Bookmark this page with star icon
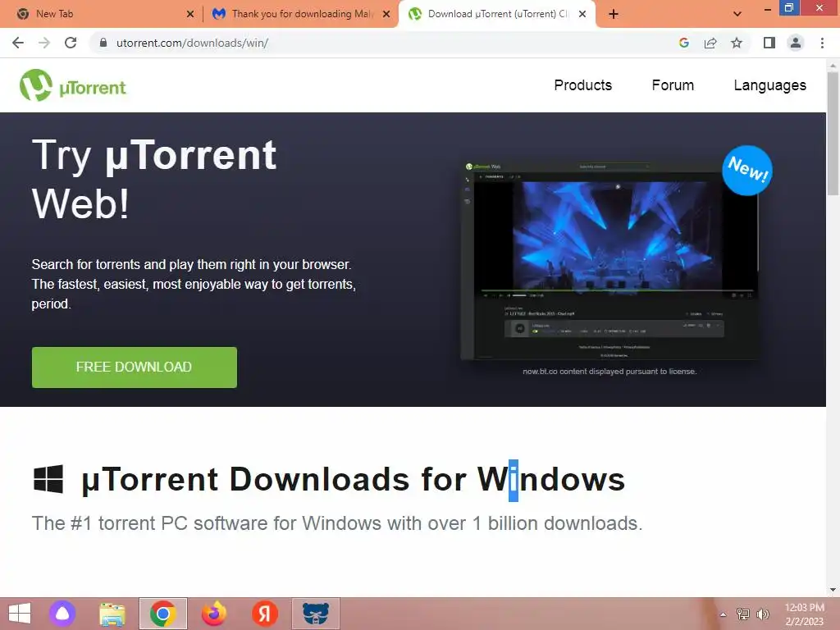This screenshot has width=840, height=630. (737, 43)
